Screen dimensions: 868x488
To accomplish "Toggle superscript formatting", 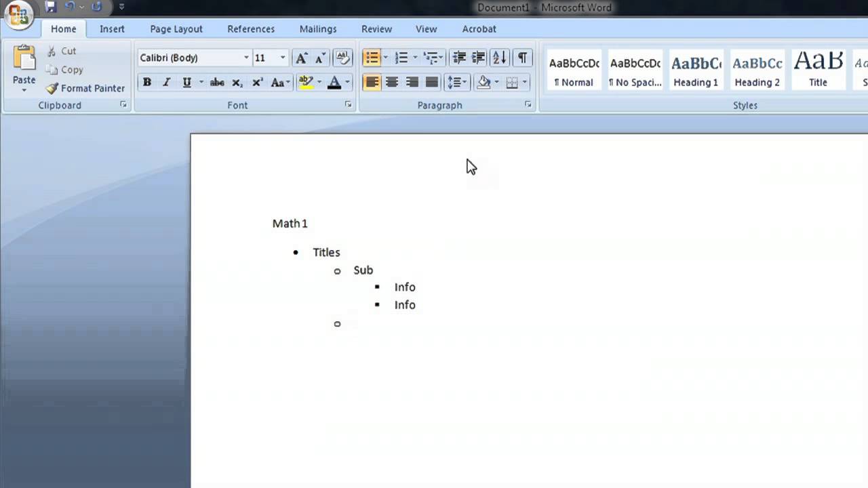I will 257,83.
